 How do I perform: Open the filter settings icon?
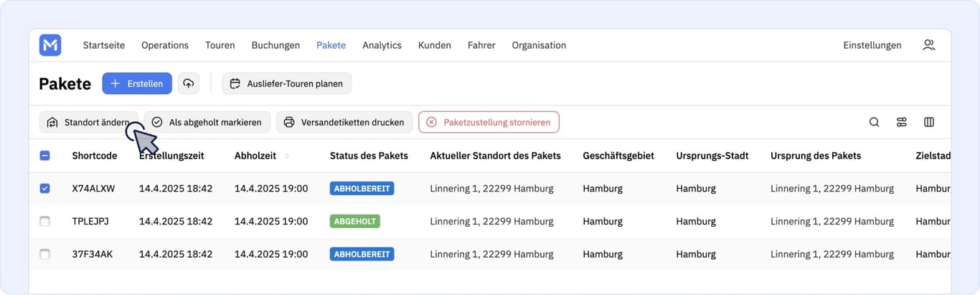click(x=902, y=122)
